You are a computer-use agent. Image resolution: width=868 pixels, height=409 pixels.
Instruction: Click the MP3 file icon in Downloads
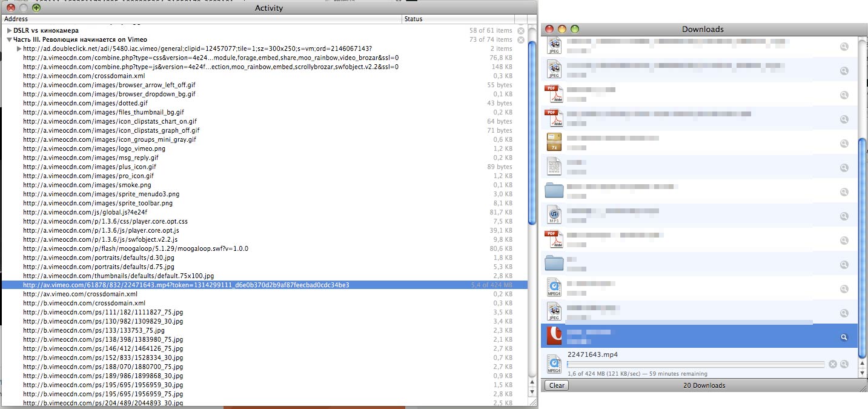coord(554,215)
